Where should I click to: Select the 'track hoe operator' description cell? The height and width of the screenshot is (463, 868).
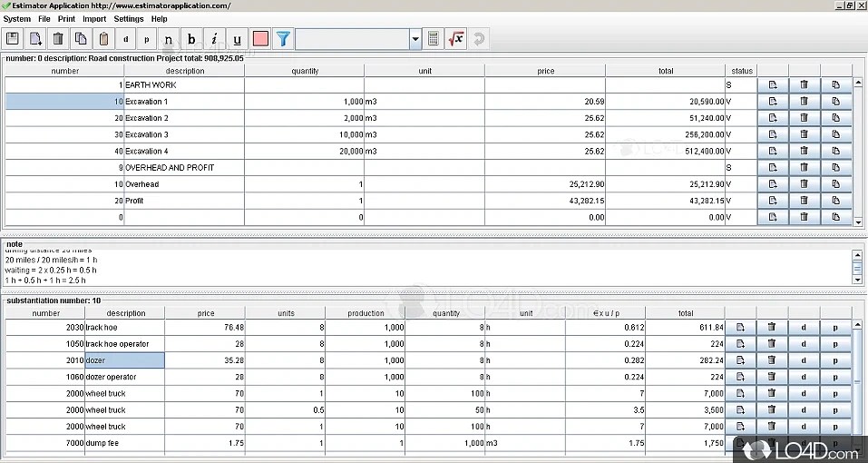124,344
